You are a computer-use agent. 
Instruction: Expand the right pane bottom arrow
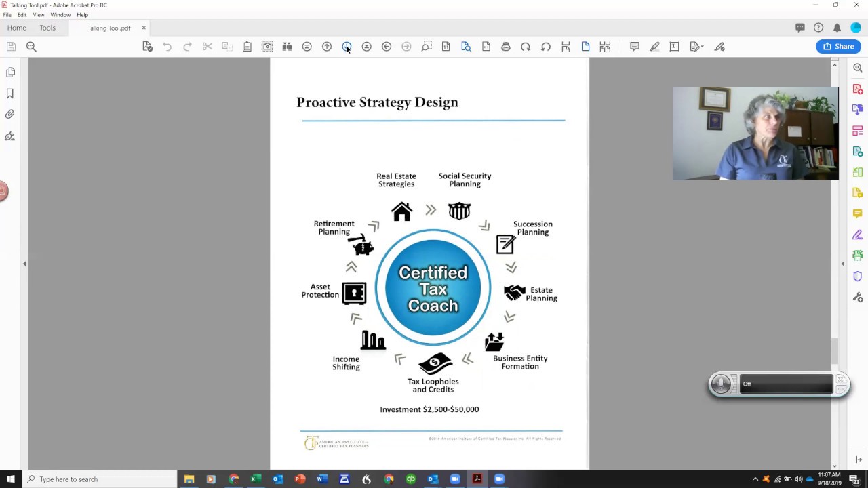tap(858, 460)
